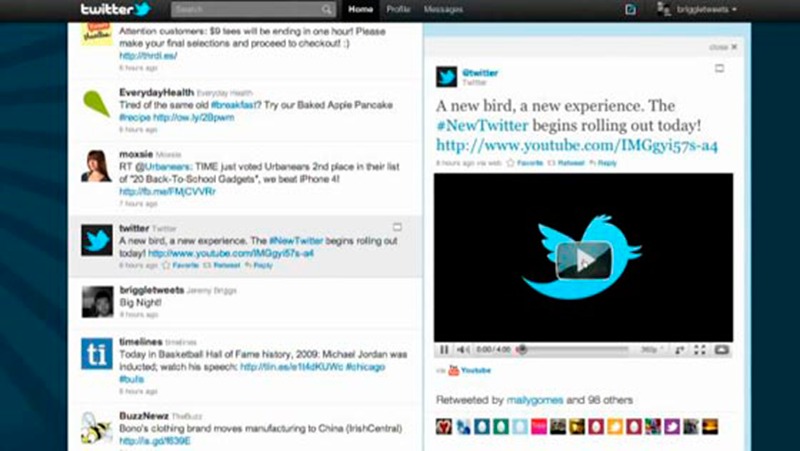Open the mailygomes retweeter link
The height and width of the screenshot is (451, 800).
tap(535, 400)
